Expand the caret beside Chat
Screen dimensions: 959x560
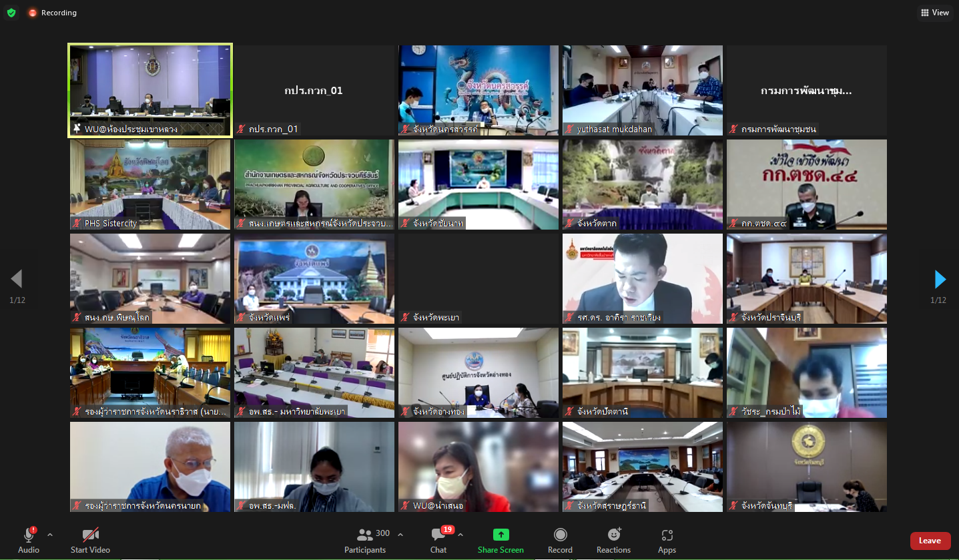coord(460,535)
